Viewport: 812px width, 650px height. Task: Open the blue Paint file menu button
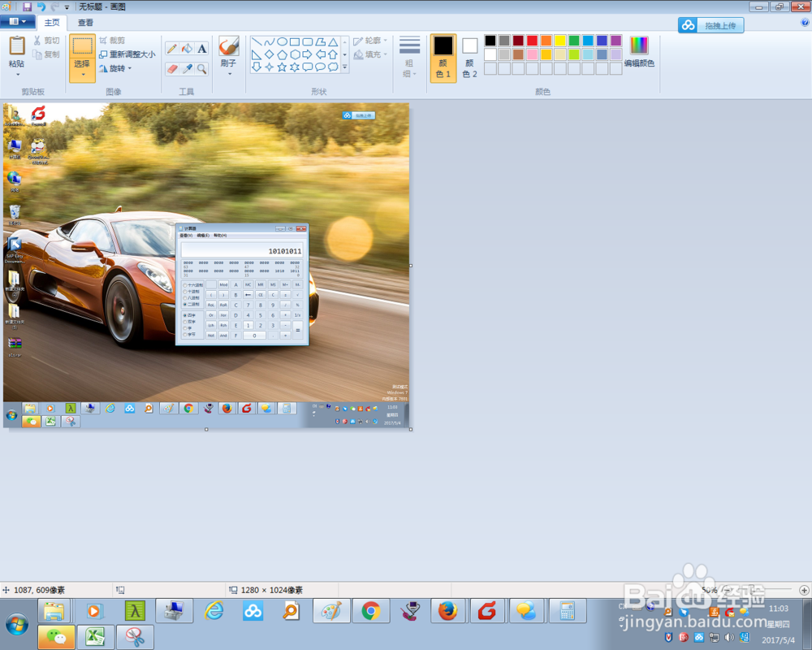coord(18,22)
